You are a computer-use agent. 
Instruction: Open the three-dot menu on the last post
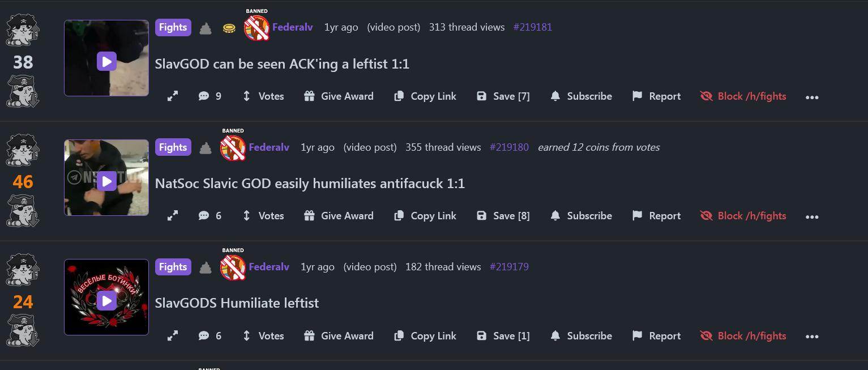click(812, 337)
